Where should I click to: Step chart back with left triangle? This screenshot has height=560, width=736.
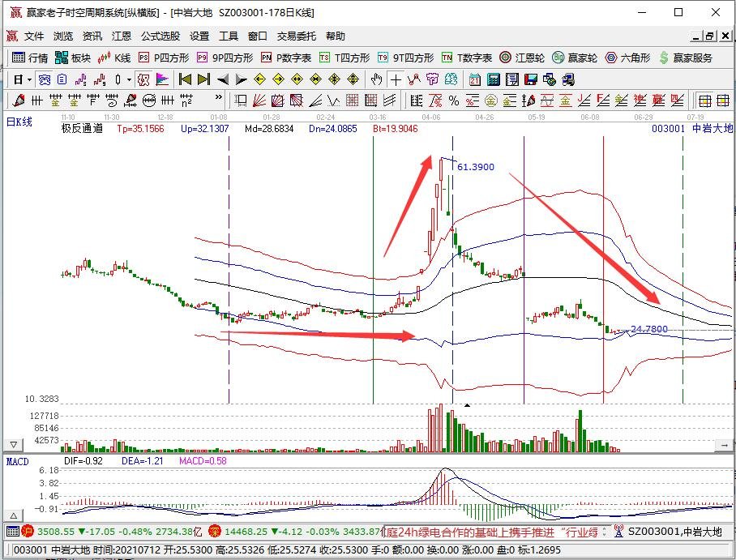tap(222, 79)
